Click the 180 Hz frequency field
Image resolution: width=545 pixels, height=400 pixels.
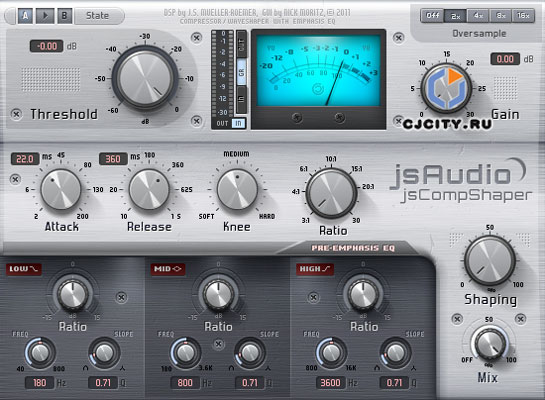[x=39, y=383]
